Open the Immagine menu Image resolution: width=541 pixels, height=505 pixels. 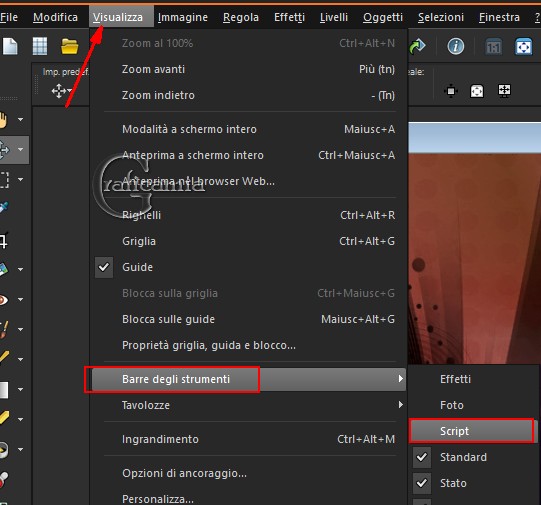pyautogui.click(x=183, y=17)
